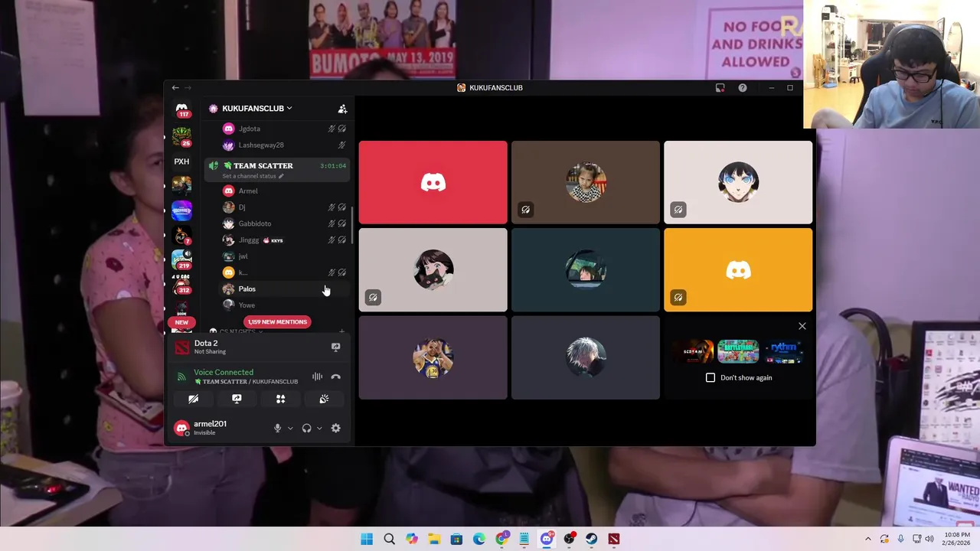Open Discord inbox icon in title bar

coord(720,88)
